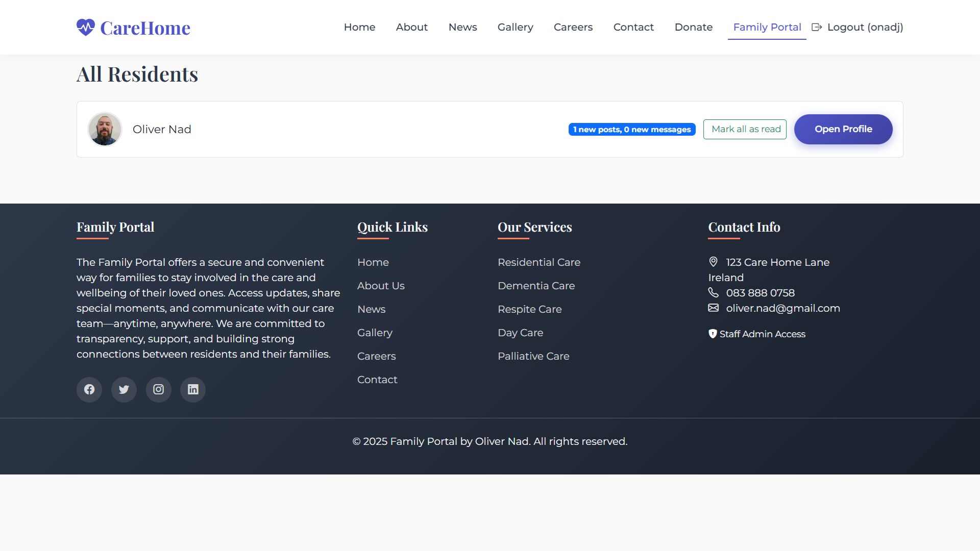The height and width of the screenshot is (551, 980).
Task: Click the Staff Admin shield icon
Action: [713, 334]
